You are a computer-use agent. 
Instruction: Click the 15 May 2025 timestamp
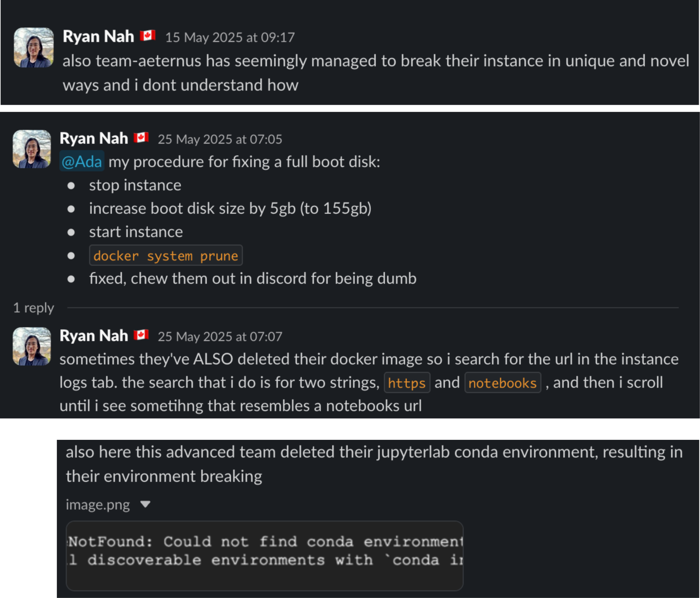(x=229, y=37)
